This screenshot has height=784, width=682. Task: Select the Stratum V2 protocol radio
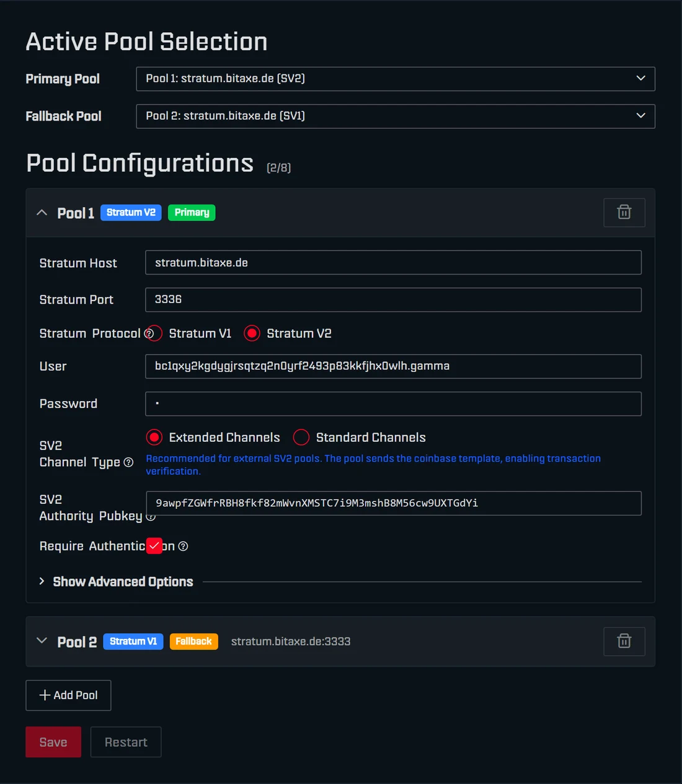252,333
